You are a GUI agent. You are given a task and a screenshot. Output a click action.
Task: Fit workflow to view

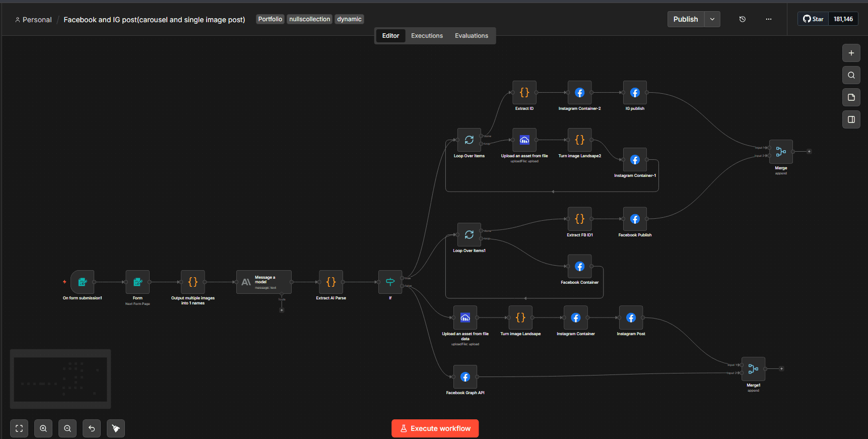point(19,428)
